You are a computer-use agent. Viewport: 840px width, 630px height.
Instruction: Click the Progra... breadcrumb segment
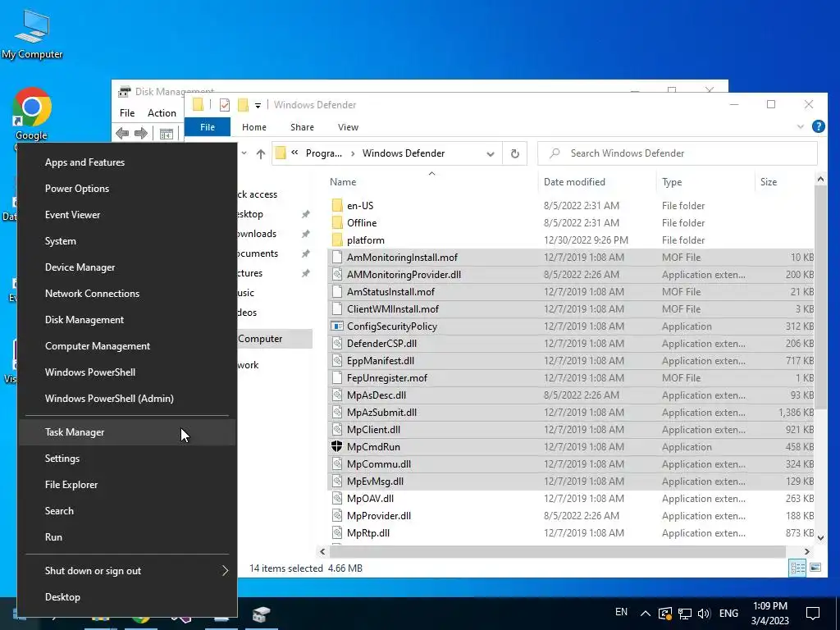[x=323, y=153]
